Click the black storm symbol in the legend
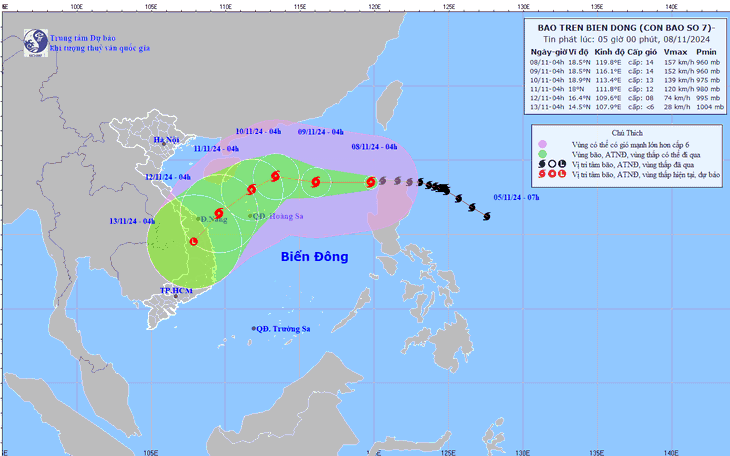Screen dimensions: 730x456 [542, 164]
